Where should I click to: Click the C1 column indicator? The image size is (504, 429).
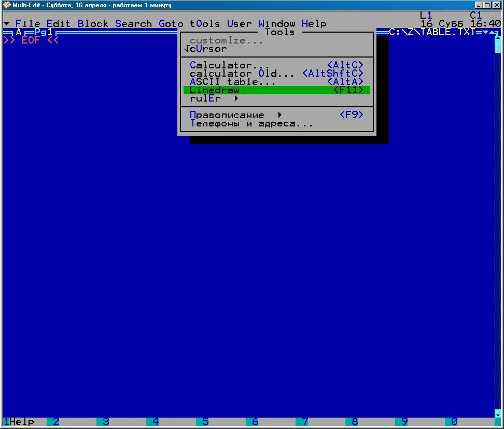point(475,16)
